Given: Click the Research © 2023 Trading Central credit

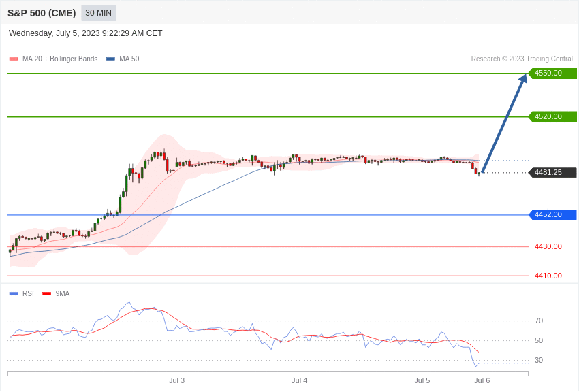Looking at the screenshot, I should 522,59.
